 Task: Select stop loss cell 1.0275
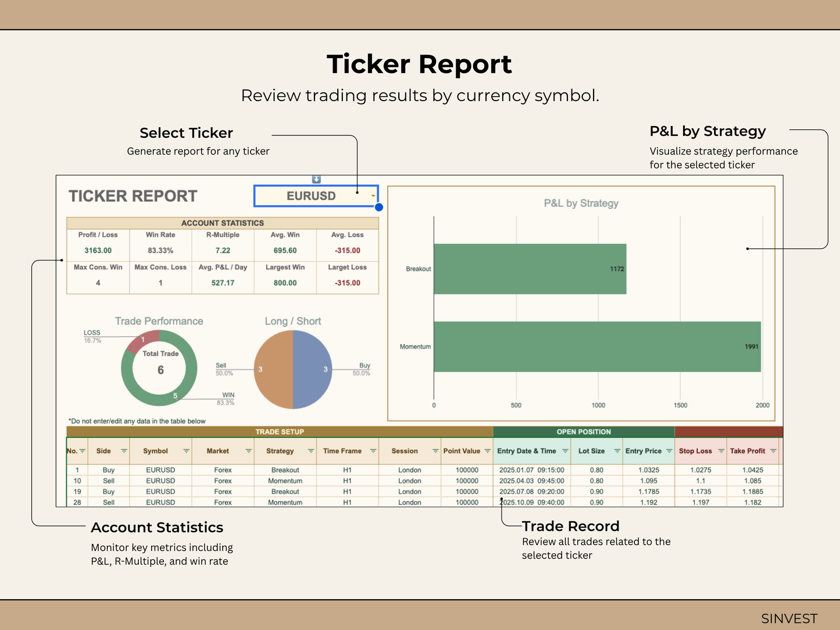700,470
